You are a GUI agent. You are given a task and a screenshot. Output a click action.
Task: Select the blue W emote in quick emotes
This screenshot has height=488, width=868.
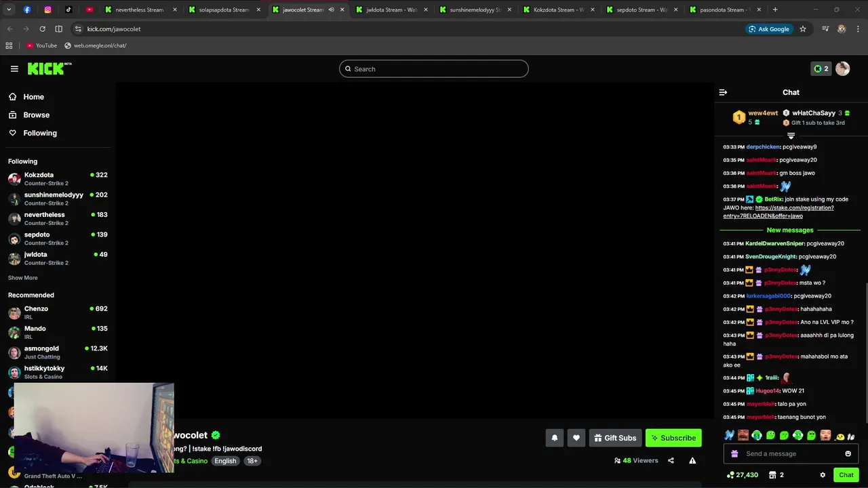[x=729, y=436]
